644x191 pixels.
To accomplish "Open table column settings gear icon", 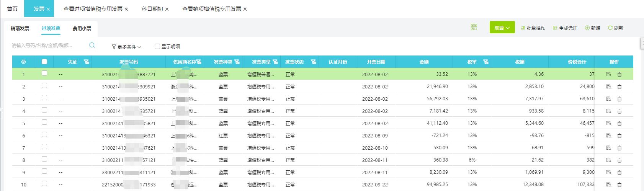I will pos(24,62).
